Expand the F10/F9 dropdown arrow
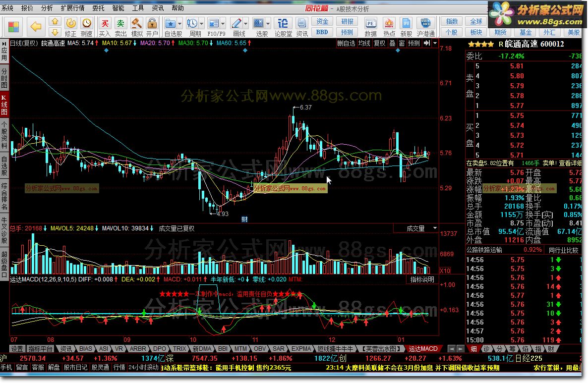The width and height of the screenshot is (588, 383). coord(223,24)
